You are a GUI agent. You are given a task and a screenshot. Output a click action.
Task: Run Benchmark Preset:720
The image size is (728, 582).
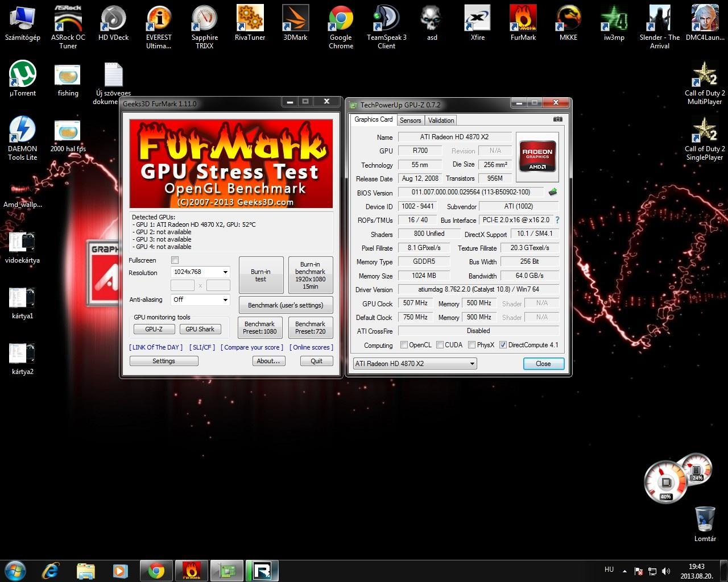pyautogui.click(x=310, y=327)
